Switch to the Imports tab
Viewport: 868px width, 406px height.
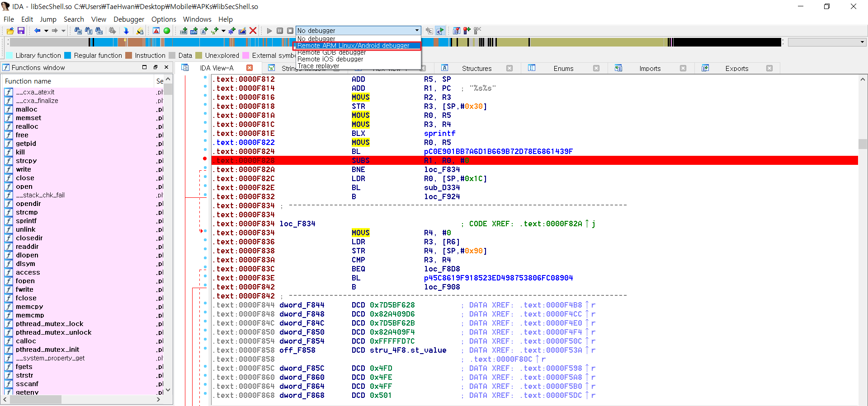point(650,69)
